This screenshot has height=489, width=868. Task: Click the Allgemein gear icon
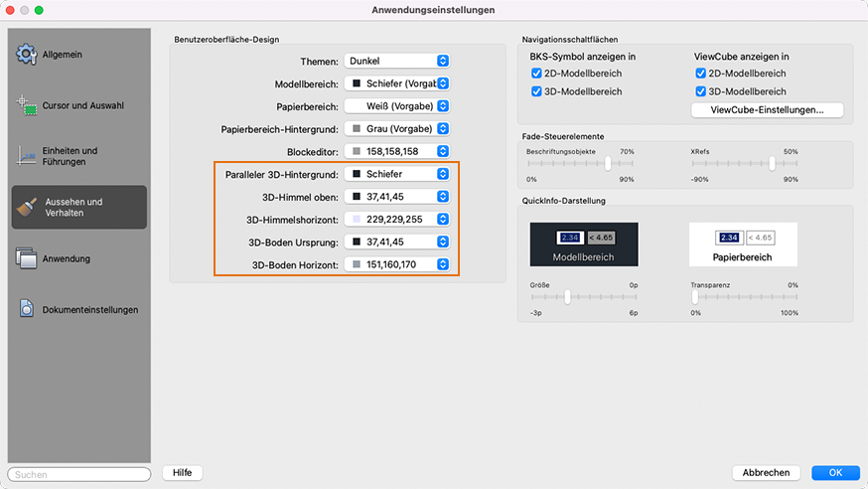pyautogui.click(x=27, y=54)
